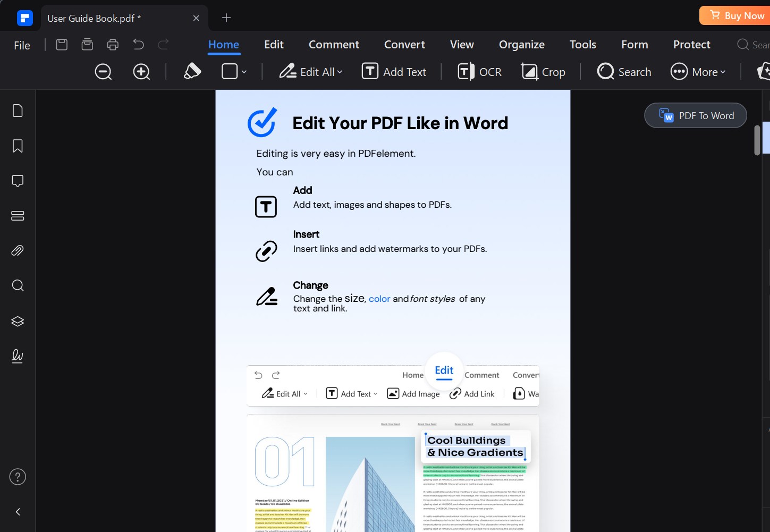770x532 pixels.
Task: Click the Save icon in the top toolbar
Action: pos(62,45)
